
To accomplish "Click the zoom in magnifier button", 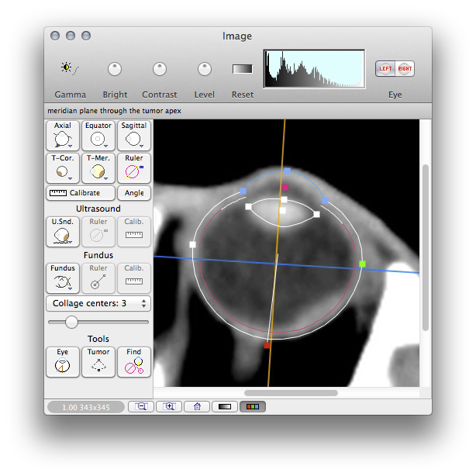I will [x=169, y=406].
